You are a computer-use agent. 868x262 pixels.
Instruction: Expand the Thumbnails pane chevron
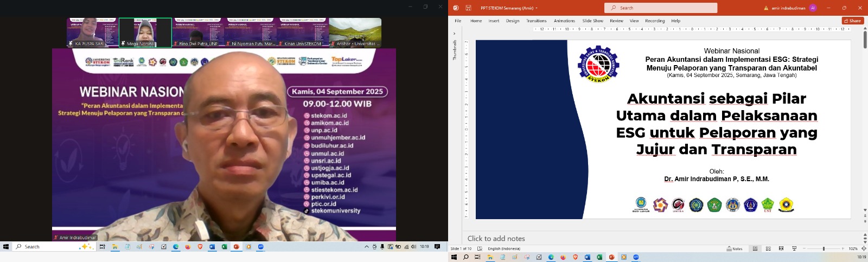pyautogui.click(x=454, y=34)
